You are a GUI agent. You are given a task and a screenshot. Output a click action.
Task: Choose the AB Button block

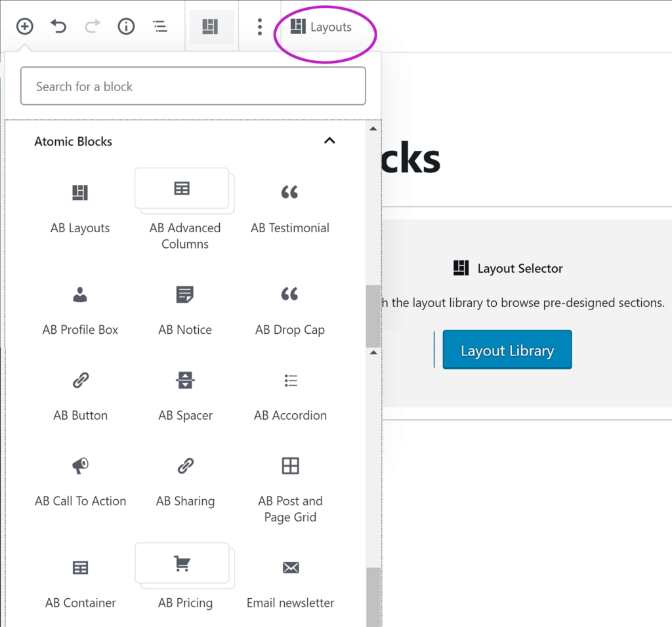coord(80,396)
